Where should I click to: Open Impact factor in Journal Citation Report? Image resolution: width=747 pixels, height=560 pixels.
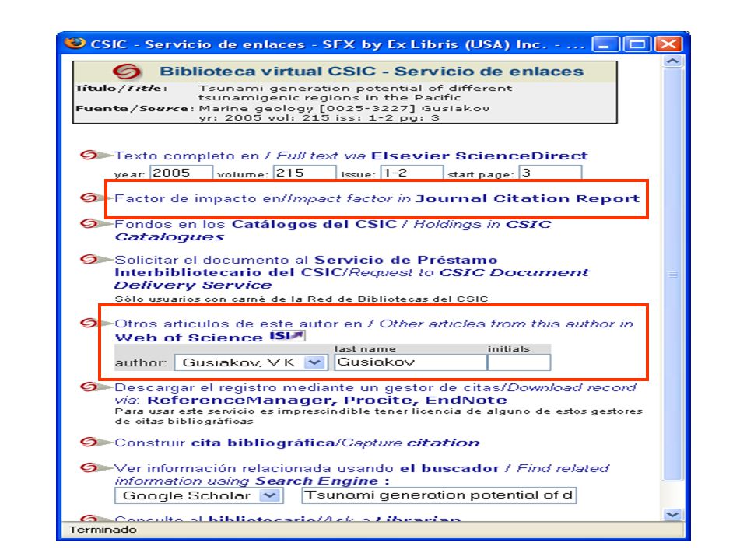coord(377,198)
